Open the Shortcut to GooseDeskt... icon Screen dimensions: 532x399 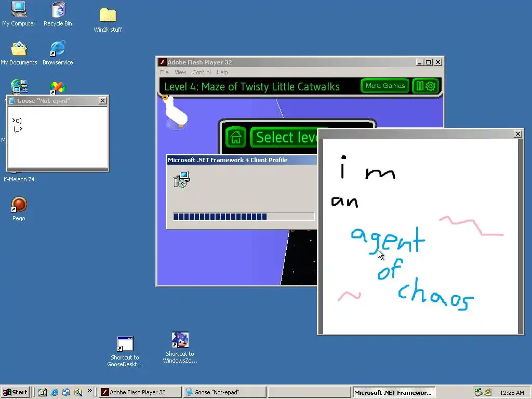pyautogui.click(x=125, y=352)
